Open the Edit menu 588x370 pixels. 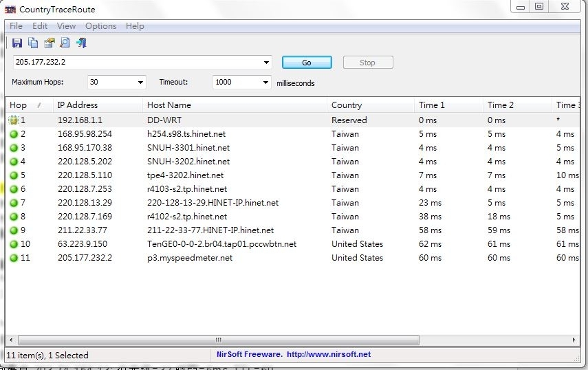[40, 26]
